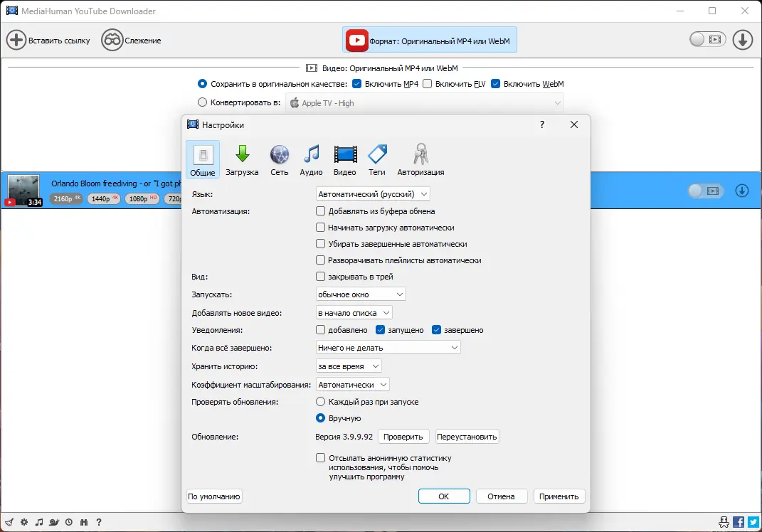The height and width of the screenshot is (532, 762).
Task: Click the Формат: Оригинальный MP4 или WebM button
Action: tap(430, 41)
